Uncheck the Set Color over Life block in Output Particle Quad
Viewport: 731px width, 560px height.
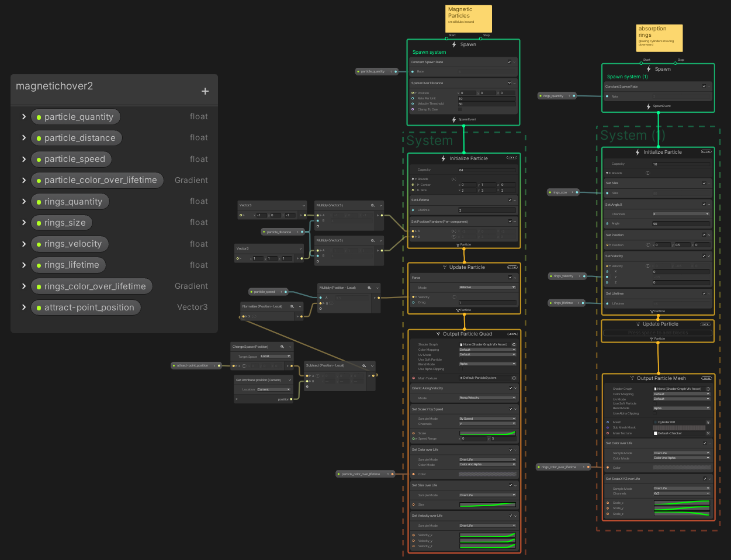tap(510, 450)
